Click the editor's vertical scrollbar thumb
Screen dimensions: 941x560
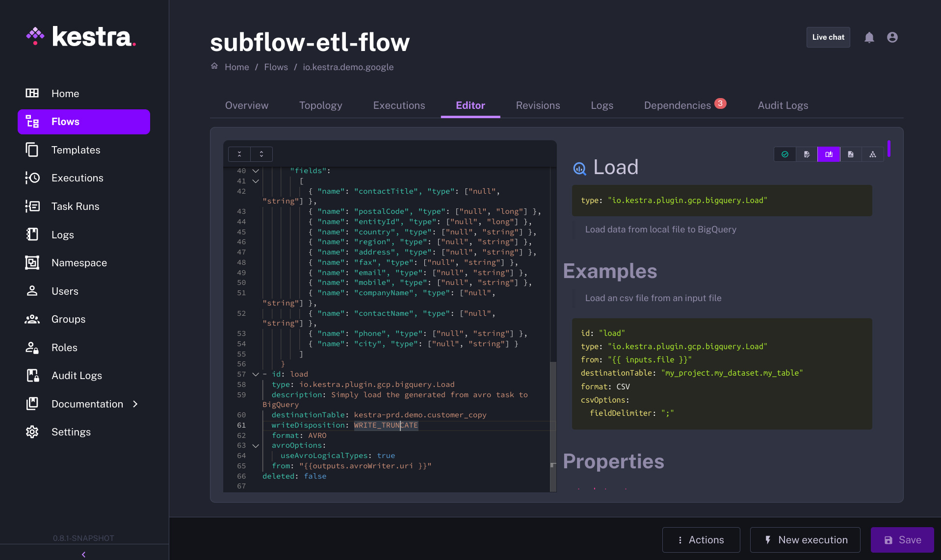(553, 412)
